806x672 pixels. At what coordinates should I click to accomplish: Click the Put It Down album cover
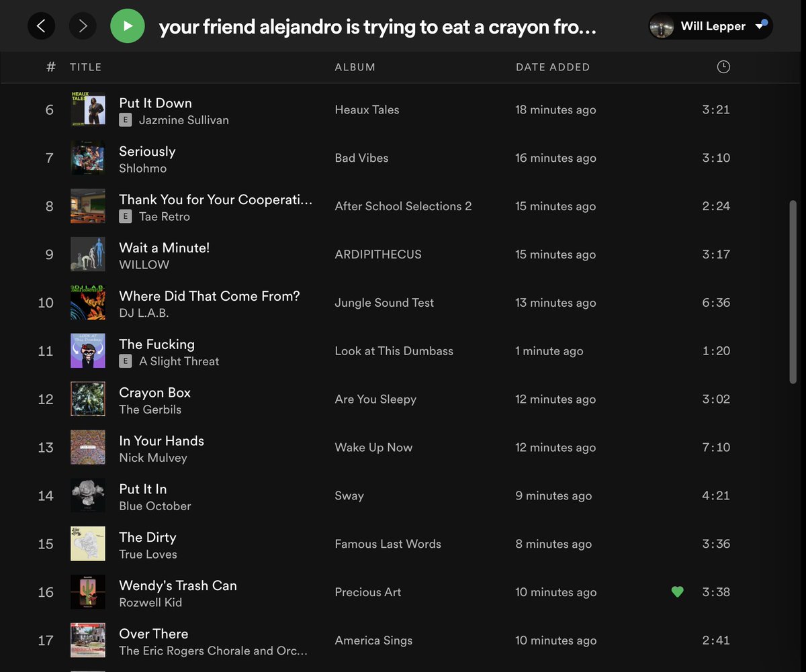tap(88, 109)
